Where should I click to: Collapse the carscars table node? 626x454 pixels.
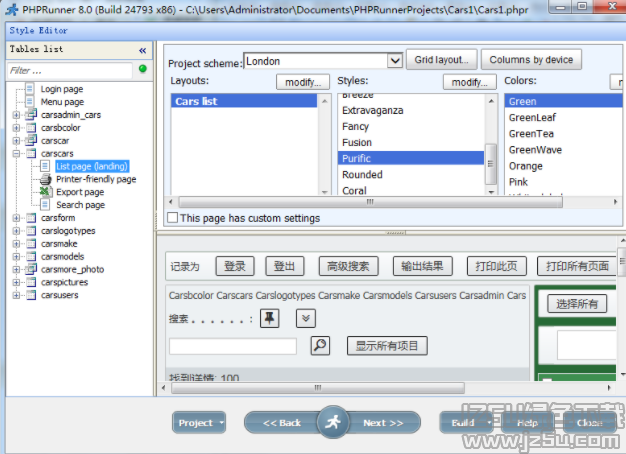tap(16, 154)
